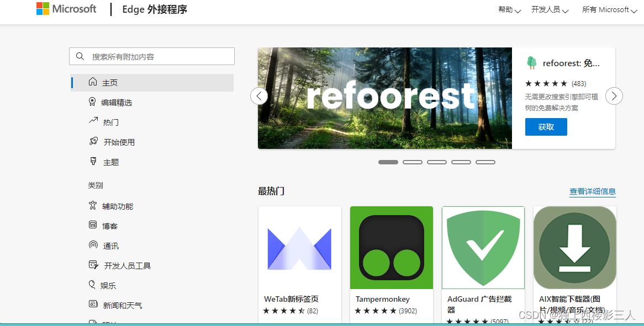Go to previous carousel banner

259,96
